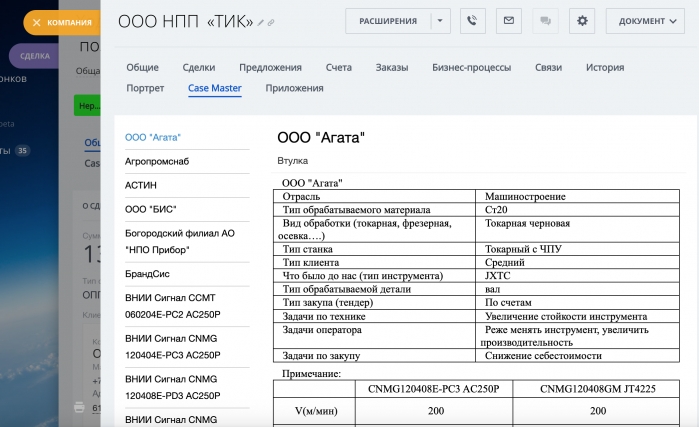
Task: Close the company panel with orange Компания button
Action: point(62,22)
